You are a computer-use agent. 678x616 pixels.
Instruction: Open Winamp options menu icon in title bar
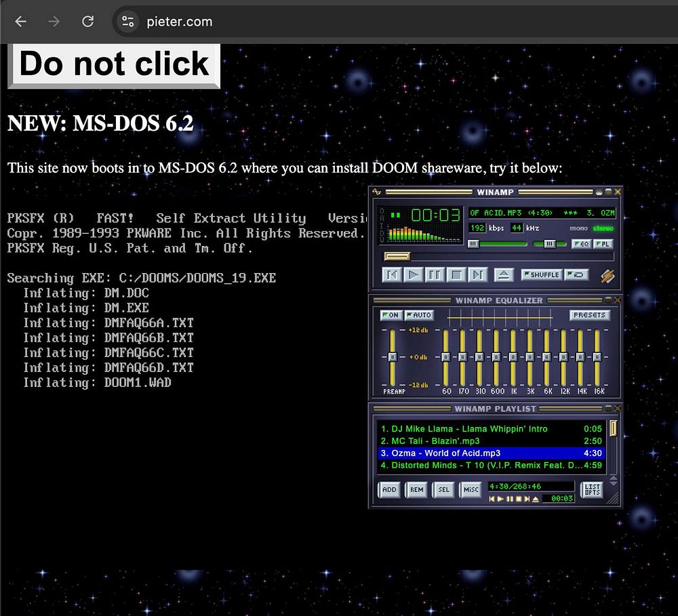376,192
